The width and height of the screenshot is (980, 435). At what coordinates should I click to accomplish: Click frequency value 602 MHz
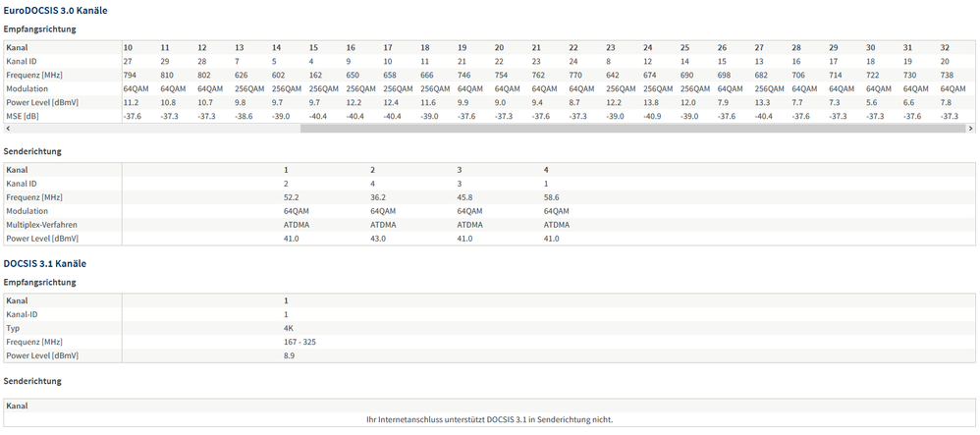pos(278,75)
